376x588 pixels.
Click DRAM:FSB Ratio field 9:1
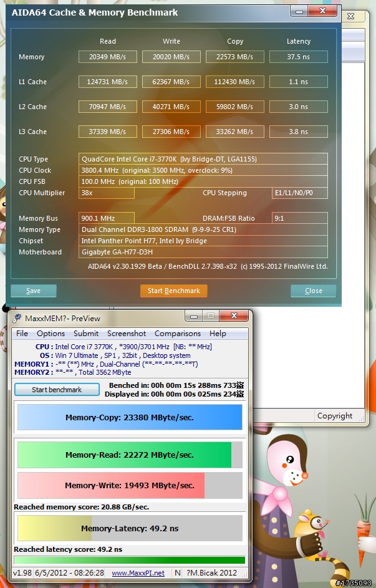pos(300,218)
